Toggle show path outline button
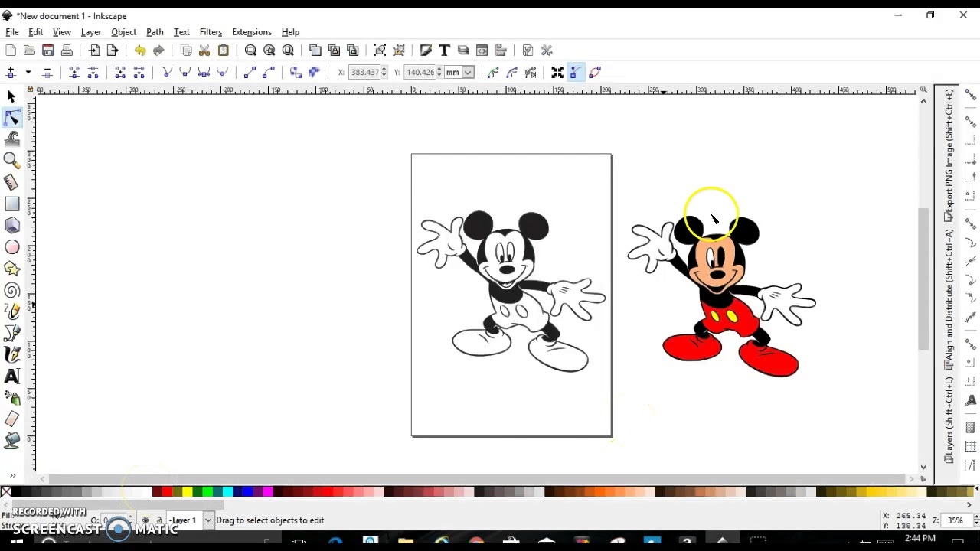 [x=595, y=72]
